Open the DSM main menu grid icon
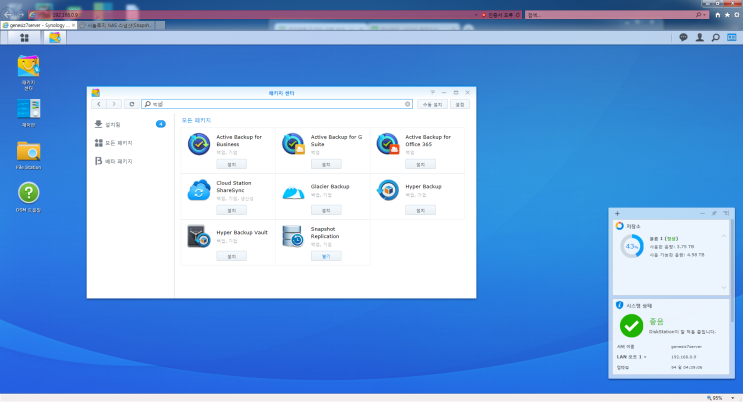This screenshot has width=743, height=402. 24,37
